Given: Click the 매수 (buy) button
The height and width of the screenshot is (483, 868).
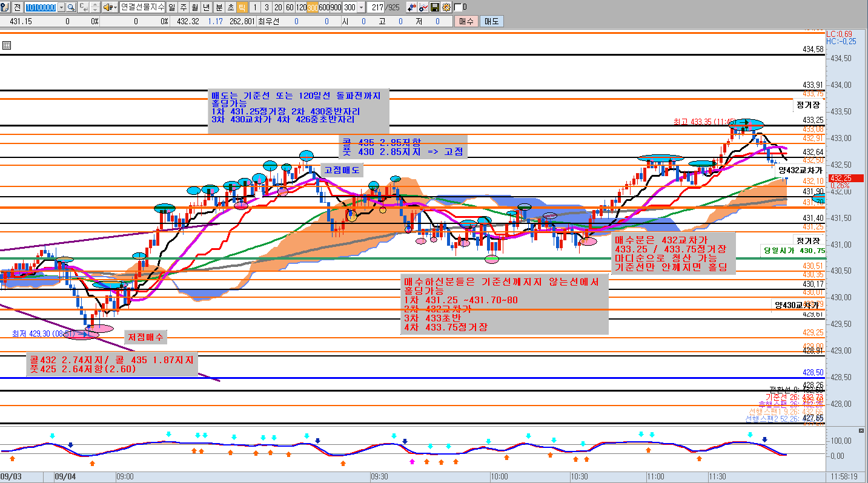Looking at the screenshot, I should click(x=466, y=21).
